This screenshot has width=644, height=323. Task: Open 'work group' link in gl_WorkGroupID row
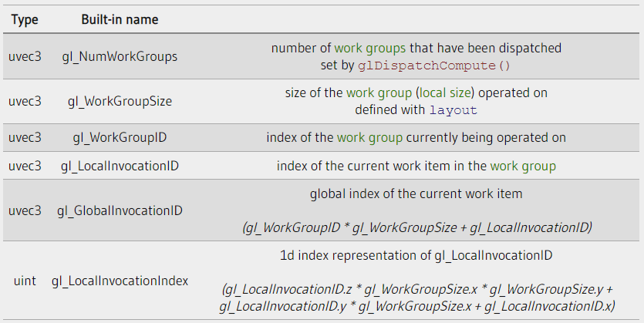coord(369,137)
